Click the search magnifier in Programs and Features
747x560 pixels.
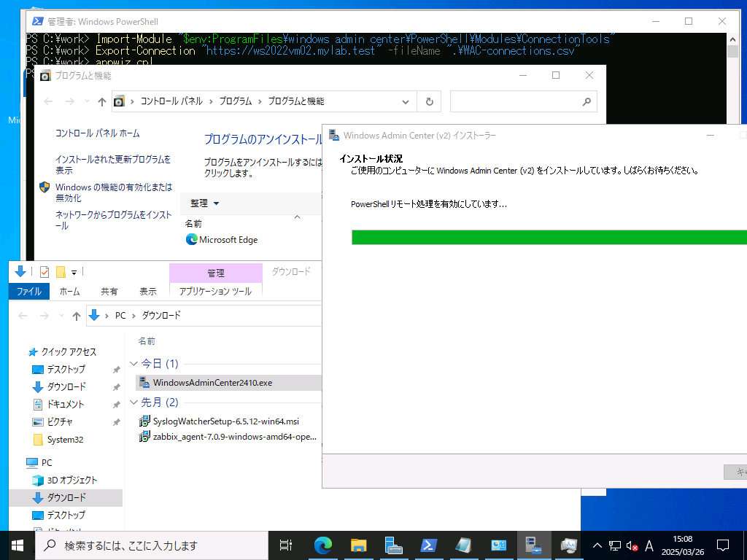point(587,101)
